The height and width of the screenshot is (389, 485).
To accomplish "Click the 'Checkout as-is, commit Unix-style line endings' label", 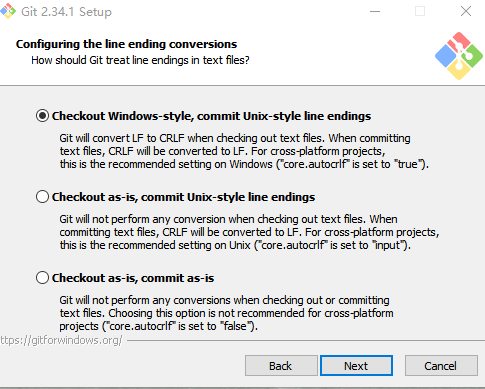I will 183,197.
